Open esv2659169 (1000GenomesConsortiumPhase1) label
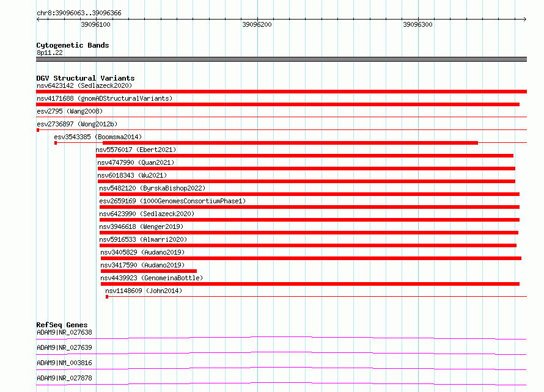The height and width of the screenshot is (392, 544). [172, 201]
